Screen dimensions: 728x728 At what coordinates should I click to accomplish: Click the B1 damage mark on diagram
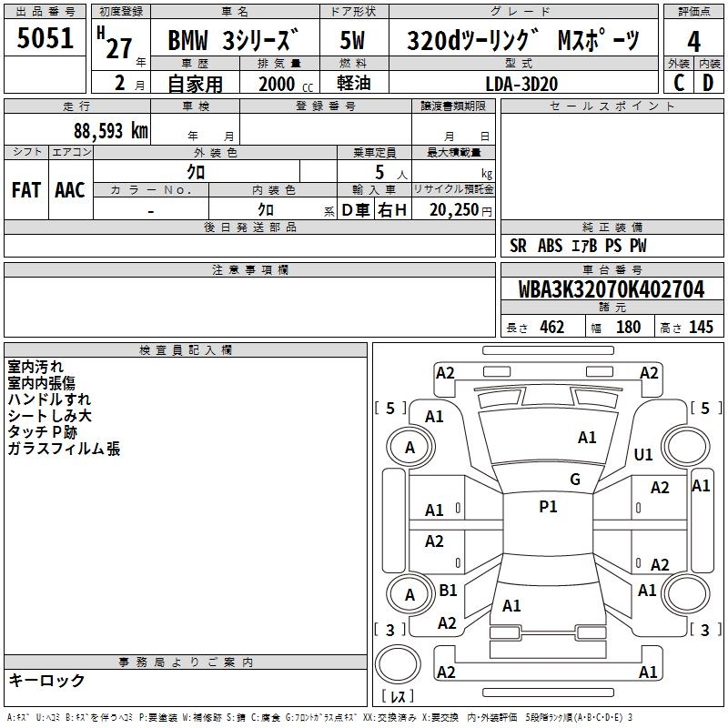pyautogui.click(x=448, y=591)
